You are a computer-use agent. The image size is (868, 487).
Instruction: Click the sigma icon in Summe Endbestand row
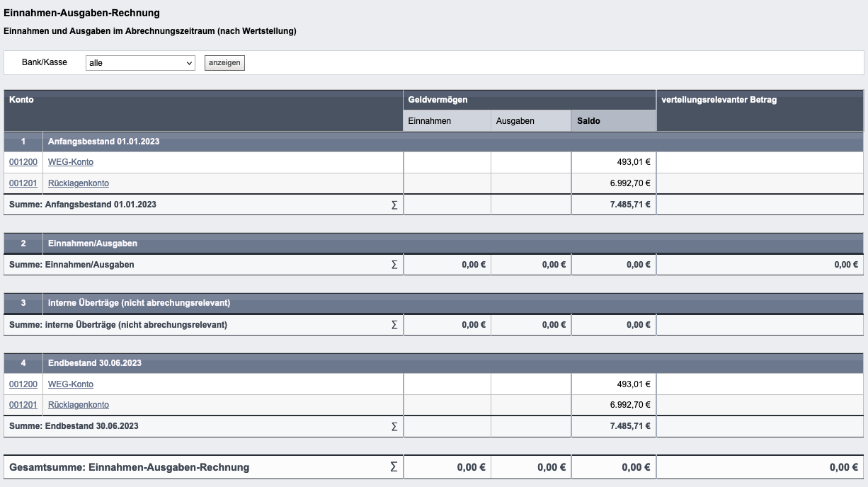coord(394,426)
